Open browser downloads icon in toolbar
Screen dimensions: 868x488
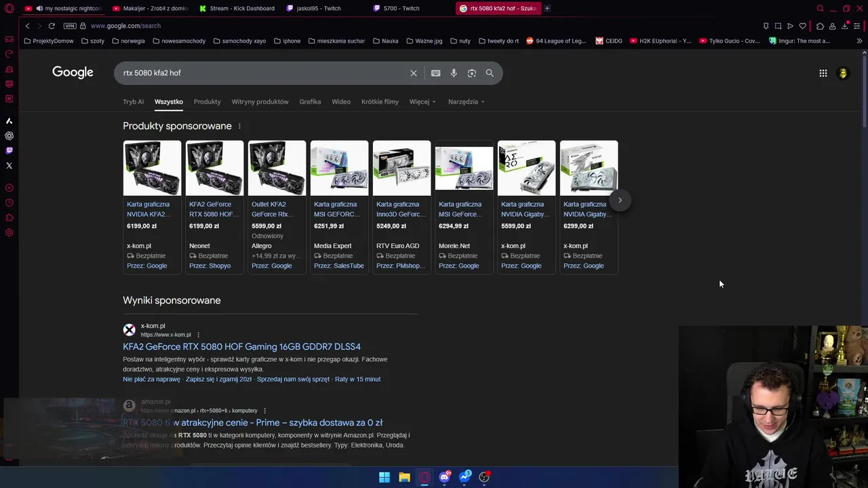(x=845, y=26)
